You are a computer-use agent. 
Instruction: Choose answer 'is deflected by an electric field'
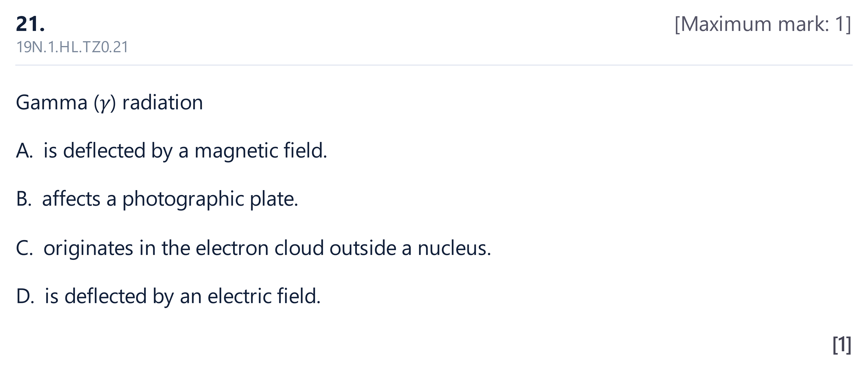[182, 296]
